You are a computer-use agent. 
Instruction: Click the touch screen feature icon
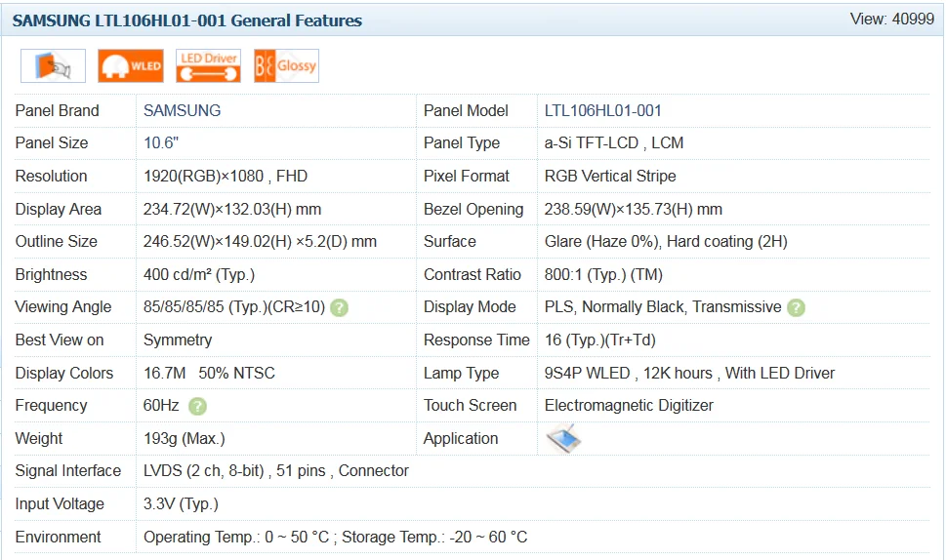pos(53,65)
